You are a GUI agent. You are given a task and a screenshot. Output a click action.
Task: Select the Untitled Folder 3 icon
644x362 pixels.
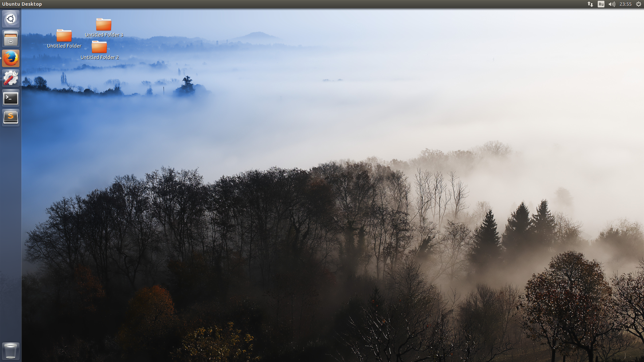point(104,24)
